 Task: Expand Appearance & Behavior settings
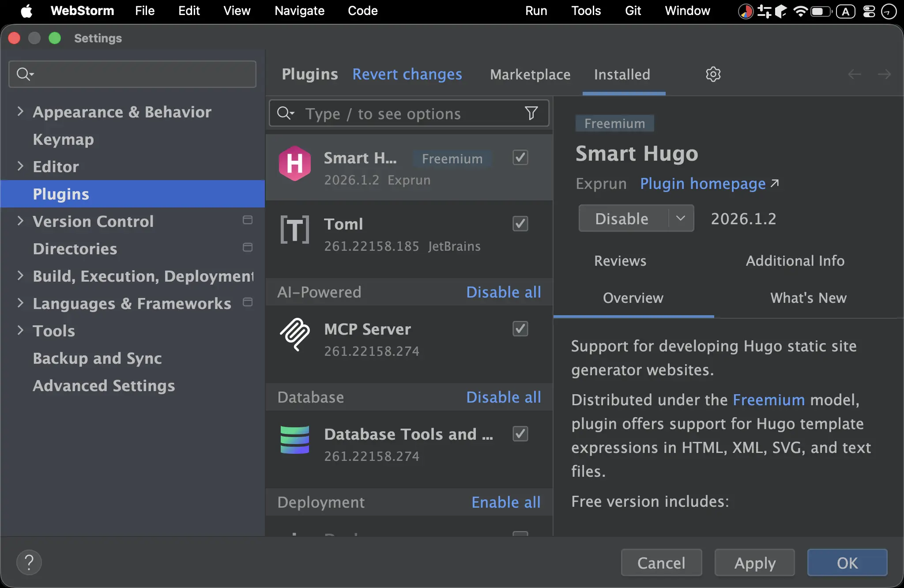(20, 111)
